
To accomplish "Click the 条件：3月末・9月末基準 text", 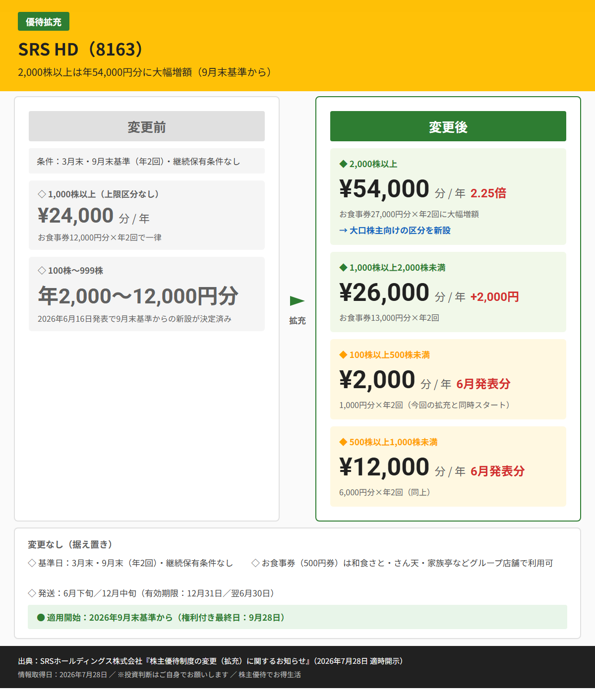I will point(138,162).
